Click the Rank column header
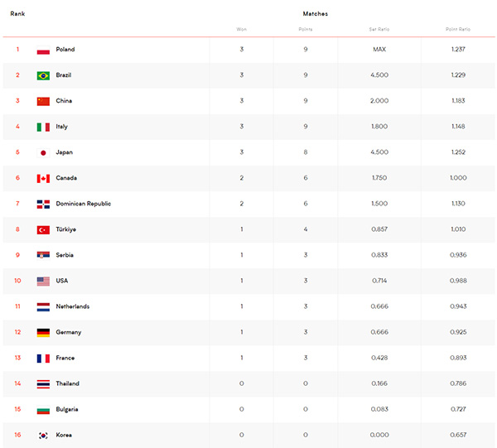The height and width of the screenshot is (448, 497). [17, 13]
